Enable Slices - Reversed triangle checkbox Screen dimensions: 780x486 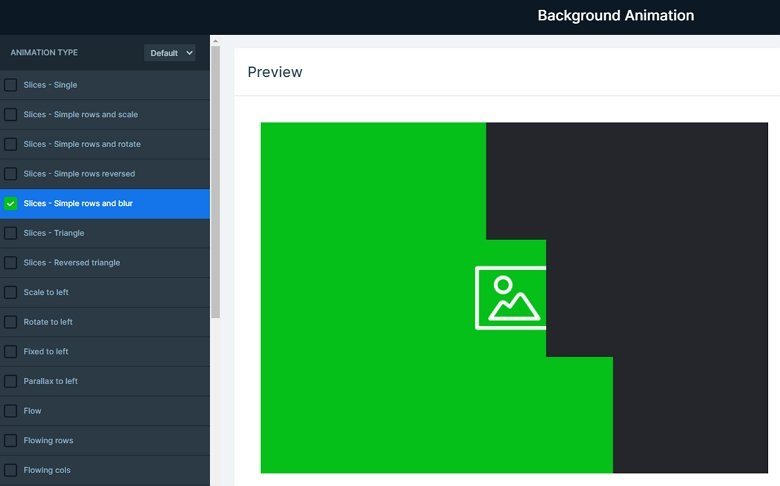tap(10, 263)
